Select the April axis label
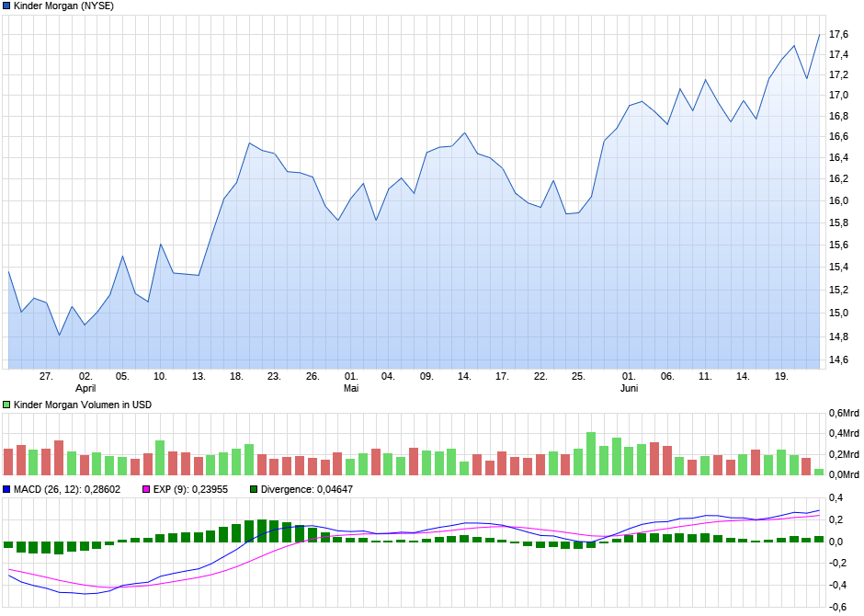Viewport: 864px width, 616px height. [84, 387]
